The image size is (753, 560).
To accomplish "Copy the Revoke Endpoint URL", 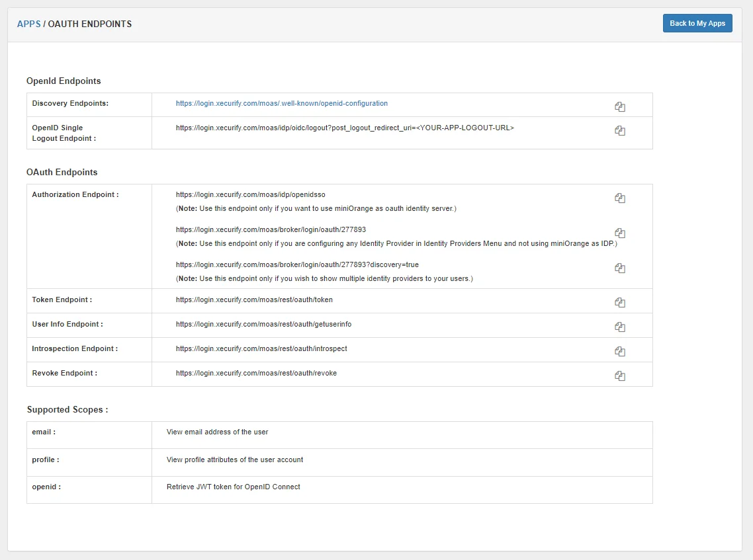I will point(620,376).
